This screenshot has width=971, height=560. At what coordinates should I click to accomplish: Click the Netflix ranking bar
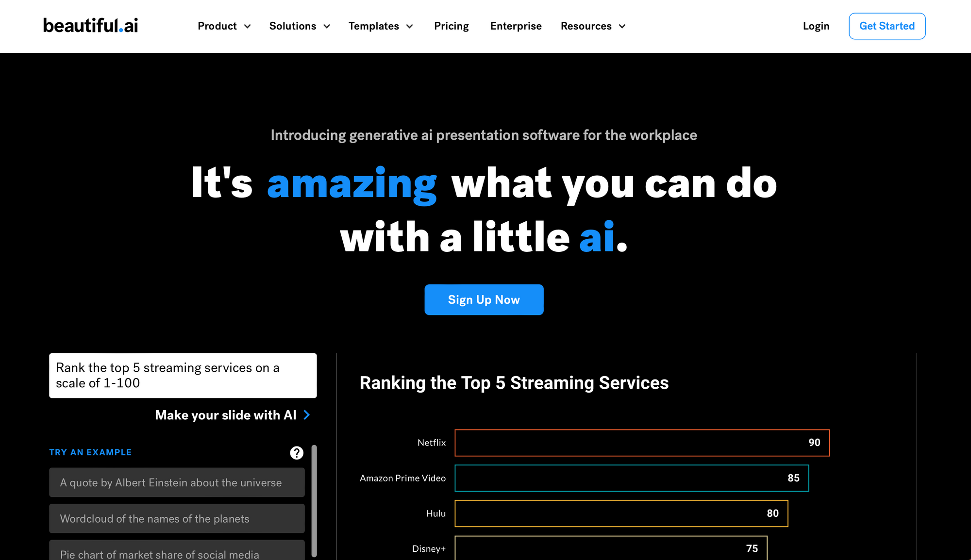pos(641,443)
